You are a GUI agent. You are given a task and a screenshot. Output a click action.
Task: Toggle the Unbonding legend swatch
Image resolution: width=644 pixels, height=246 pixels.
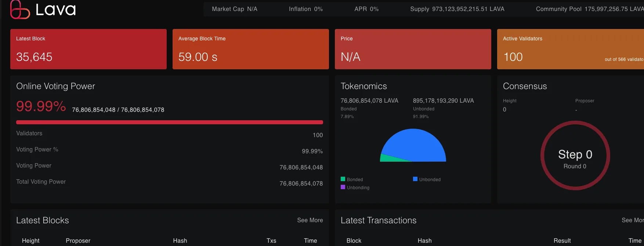(343, 187)
